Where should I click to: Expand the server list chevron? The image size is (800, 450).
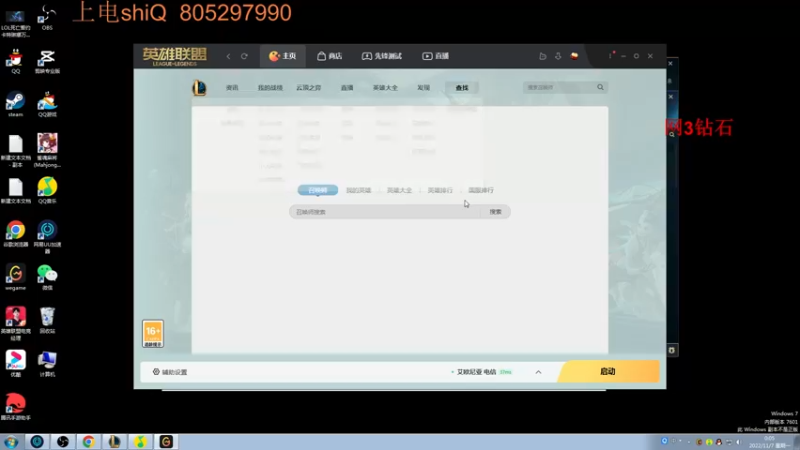[538, 372]
